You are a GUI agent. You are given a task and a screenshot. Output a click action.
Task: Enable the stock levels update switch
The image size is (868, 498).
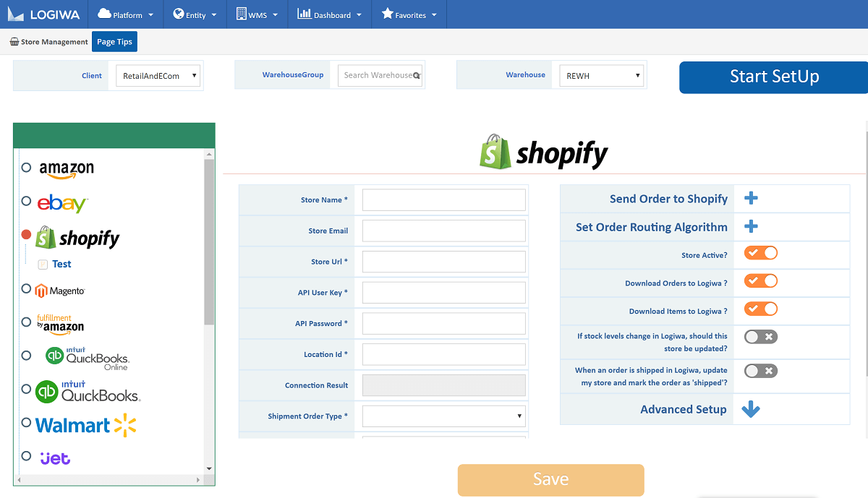pyautogui.click(x=761, y=337)
